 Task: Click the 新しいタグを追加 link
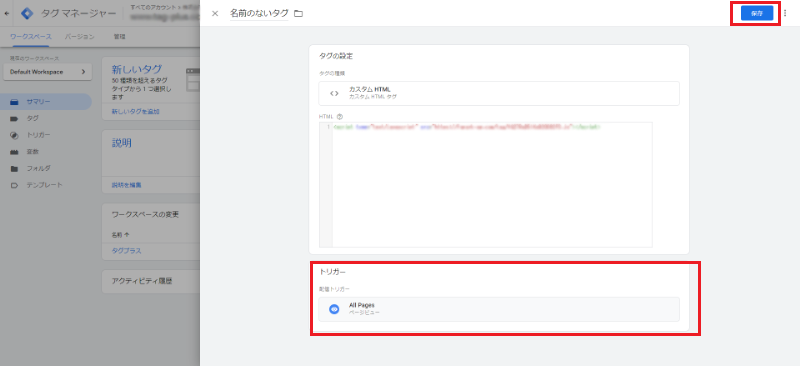pyautogui.click(x=135, y=111)
